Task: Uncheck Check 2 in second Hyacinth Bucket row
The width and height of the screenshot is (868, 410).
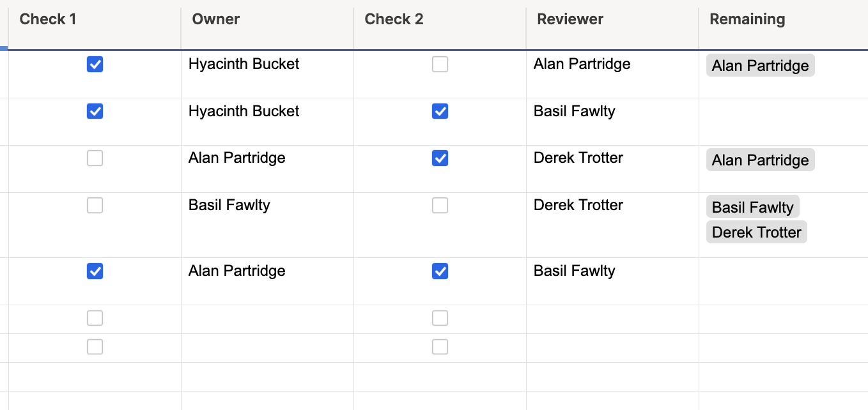Action: (x=440, y=111)
